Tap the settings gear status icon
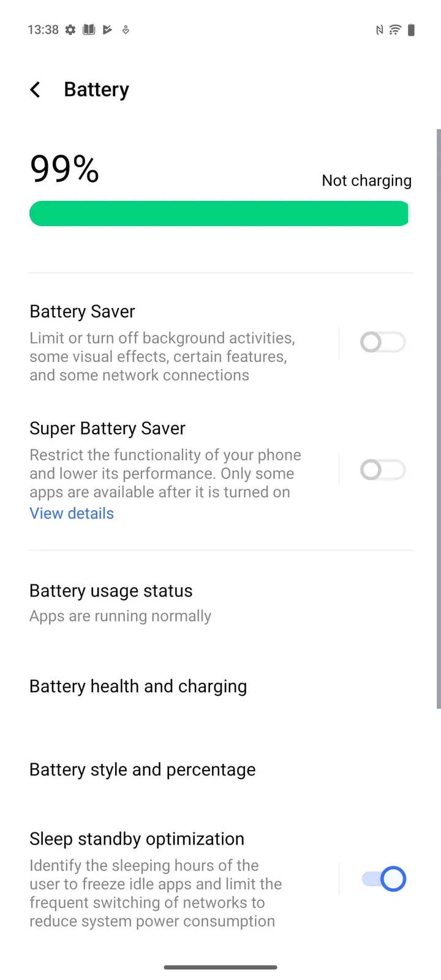This screenshot has width=441, height=980. coord(70,29)
